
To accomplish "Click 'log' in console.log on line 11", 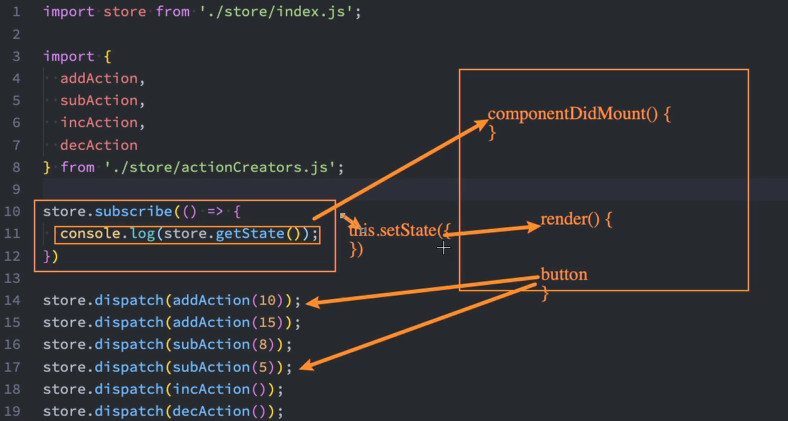I will click(142, 234).
